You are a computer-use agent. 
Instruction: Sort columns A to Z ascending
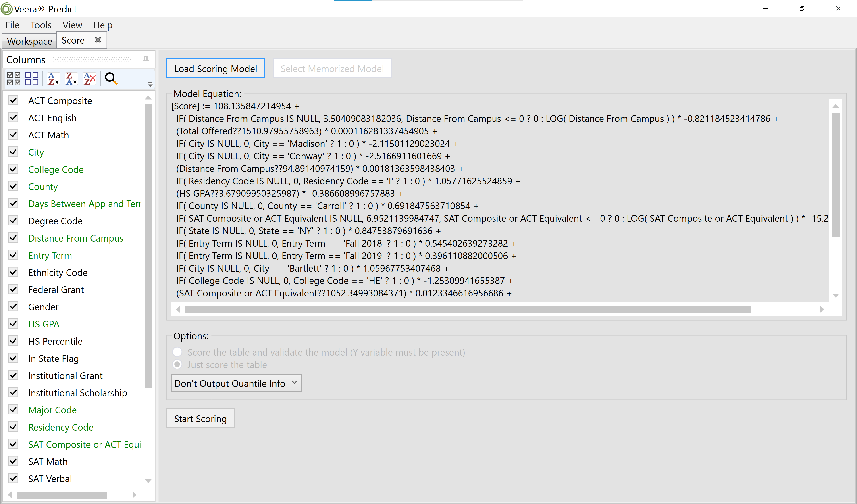point(53,79)
